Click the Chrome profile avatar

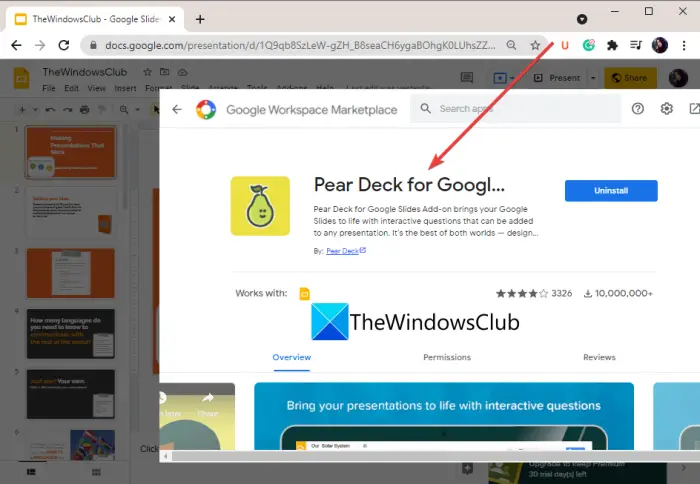click(660, 45)
